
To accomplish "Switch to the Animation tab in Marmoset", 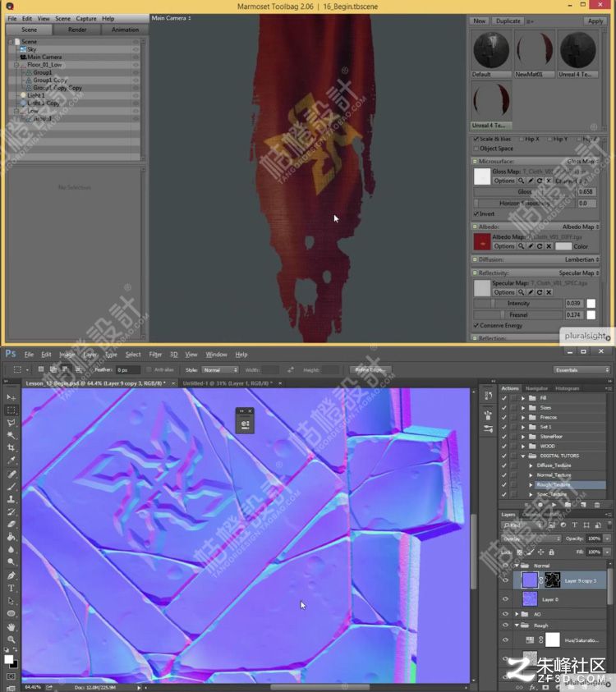I will (x=125, y=30).
